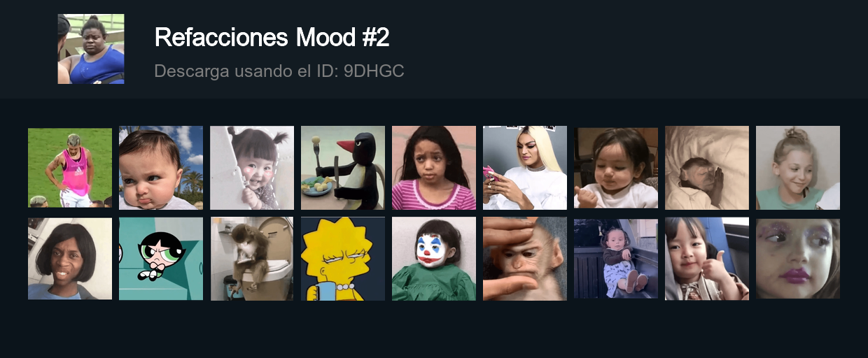The image size is (868, 358).
Task: Select the Buttercup Powerpuff Girl sticker
Action: click(161, 259)
